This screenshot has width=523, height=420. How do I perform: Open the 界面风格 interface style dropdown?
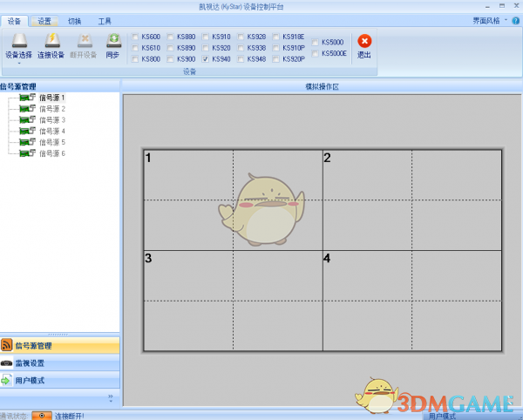(x=489, y=20)
